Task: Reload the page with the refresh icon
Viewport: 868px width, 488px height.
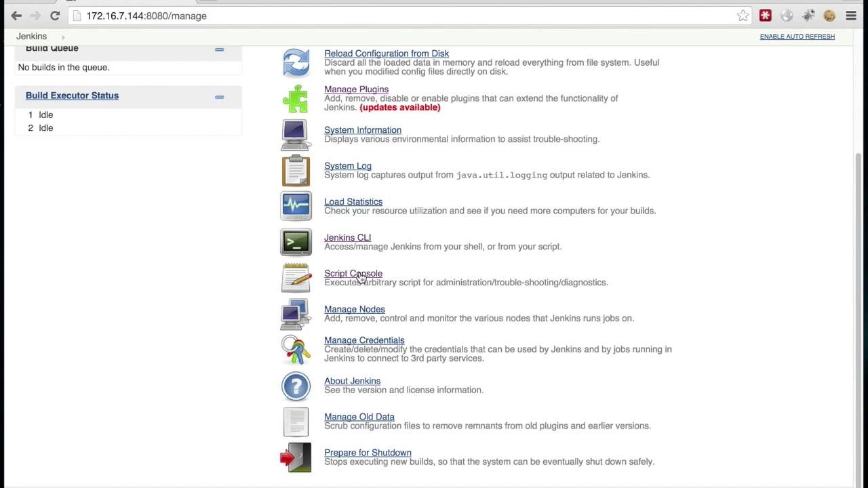Action: [x=55, y=16]
